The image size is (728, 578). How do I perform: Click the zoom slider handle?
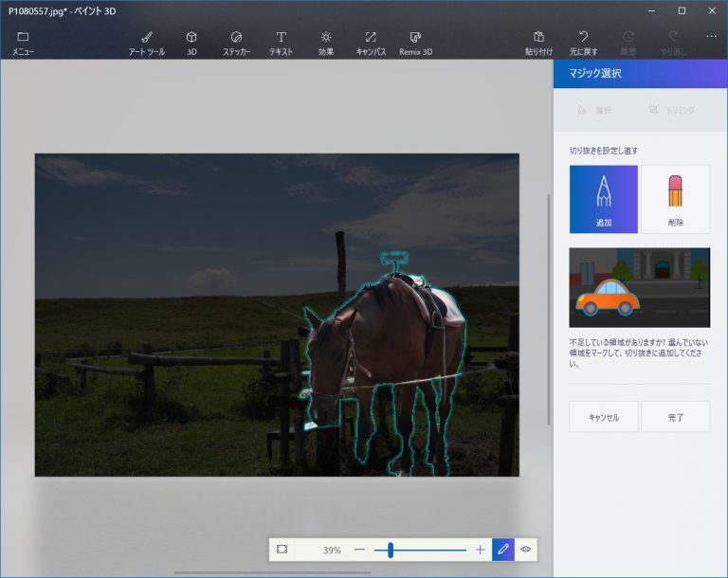click(x=391, y=550)
